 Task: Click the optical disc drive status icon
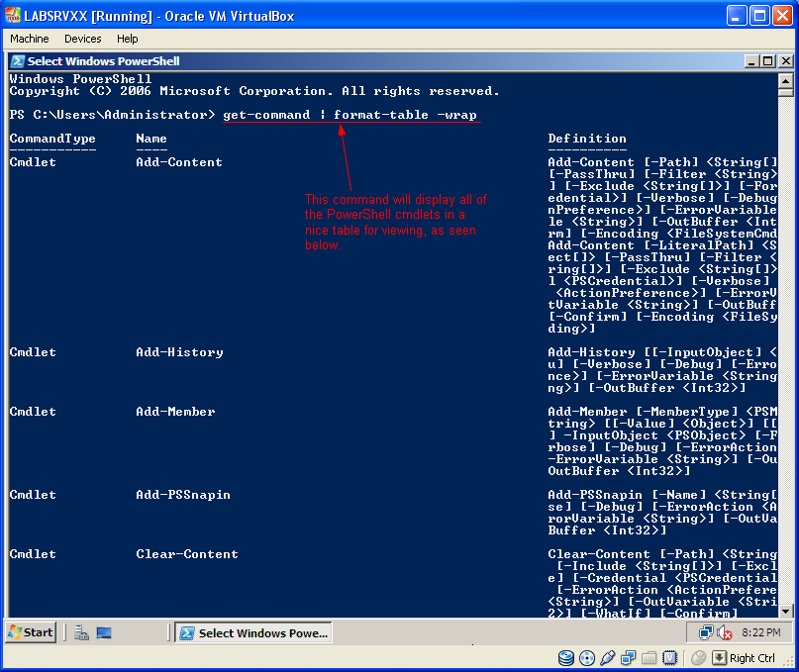[586, 658]
